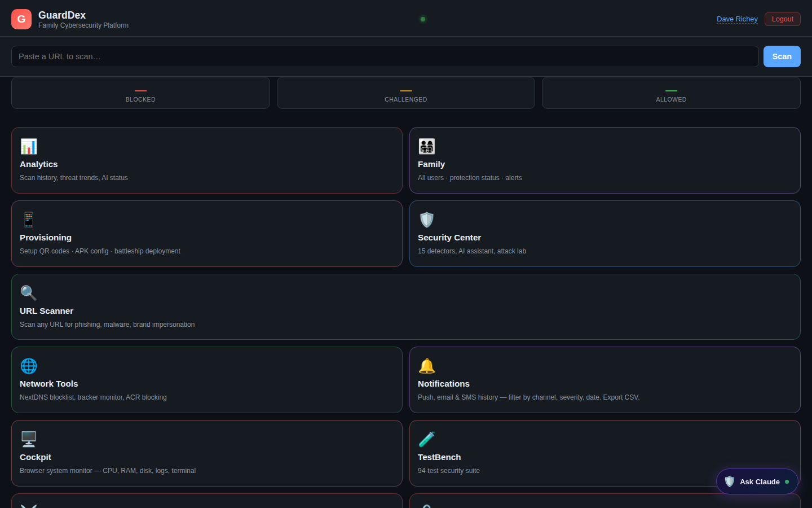Viewport: 812px width, 508px height.
Task: Open the Dave Richey profile link
Action: (x=737, y=19)
